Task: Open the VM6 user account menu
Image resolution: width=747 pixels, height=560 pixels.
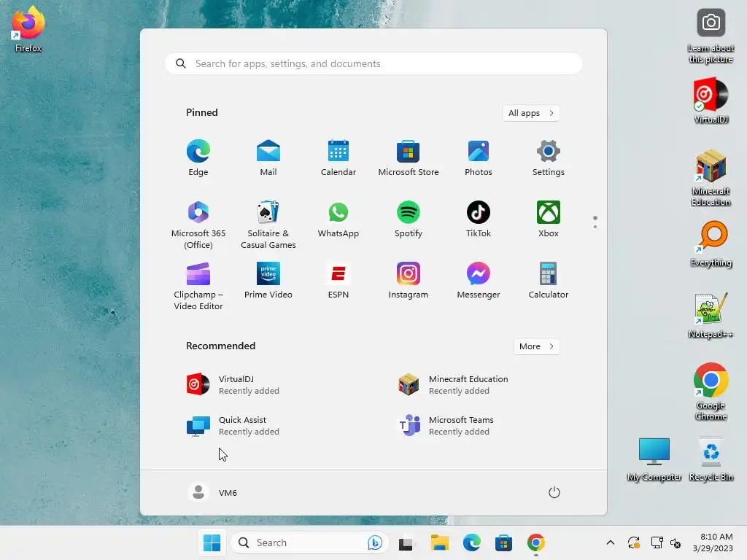Action: tap(213, 492)
